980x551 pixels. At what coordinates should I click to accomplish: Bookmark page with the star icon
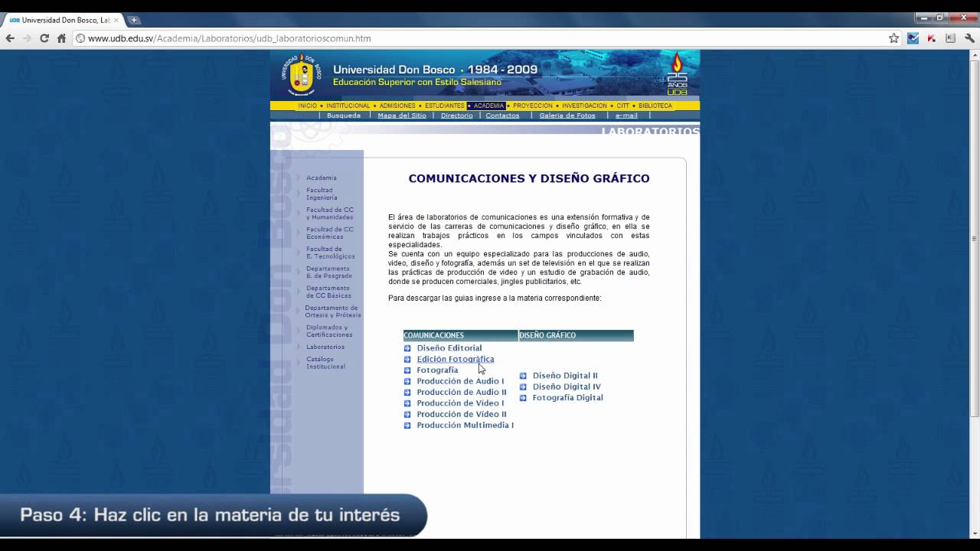(893, 38)
